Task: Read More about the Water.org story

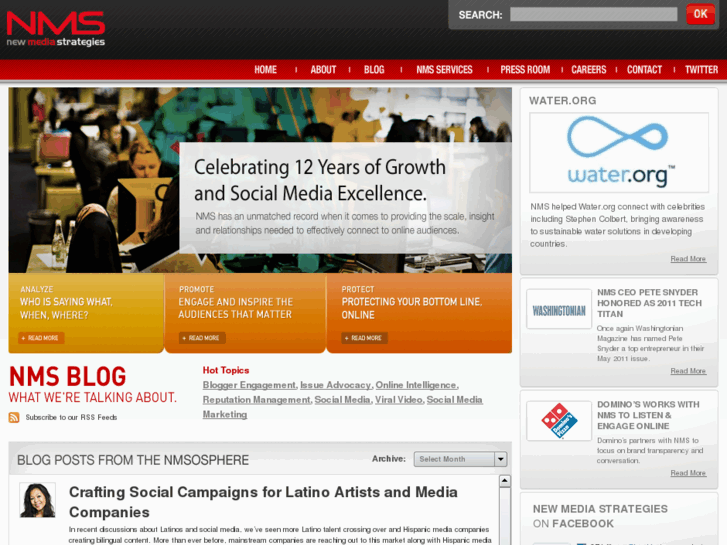Action: pos(688,259)
